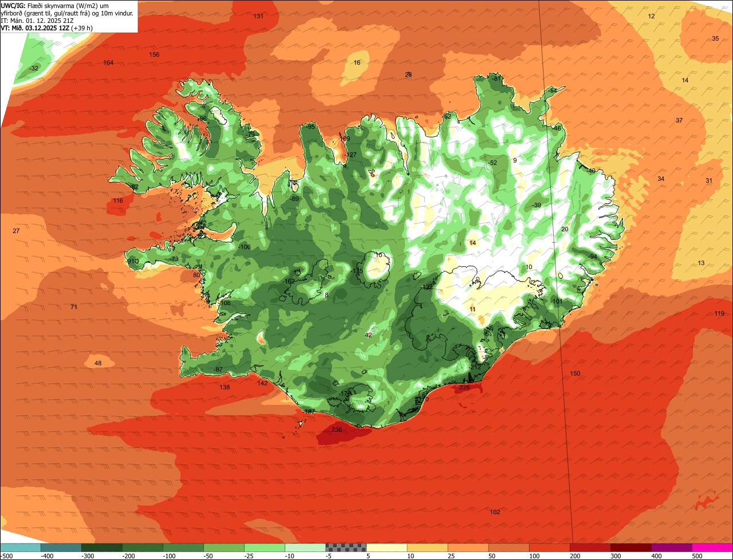Click the palest green swatch between -10 and -5
Screen dimensions: 733x560
pyautogui.click(x=305, y=547)
